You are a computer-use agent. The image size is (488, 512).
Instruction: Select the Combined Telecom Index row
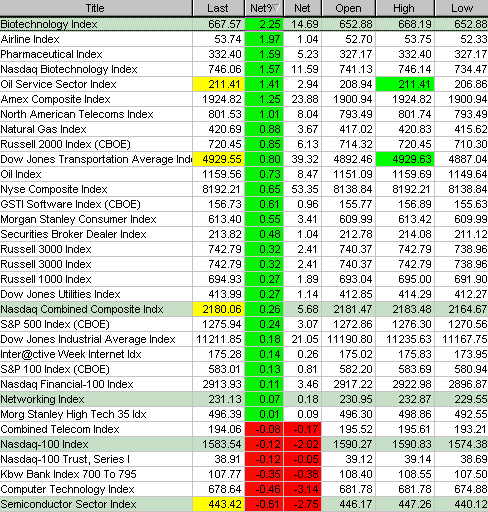[244, 429]
